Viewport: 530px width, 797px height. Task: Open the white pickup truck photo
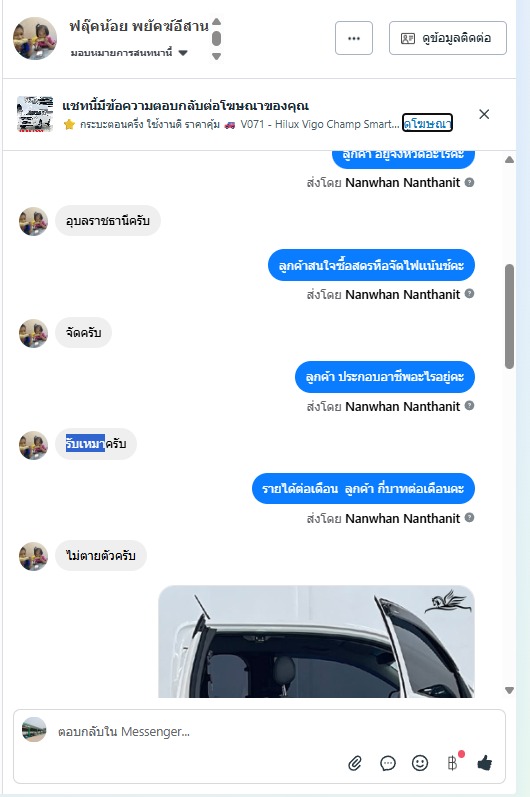[x=316, y=641]
